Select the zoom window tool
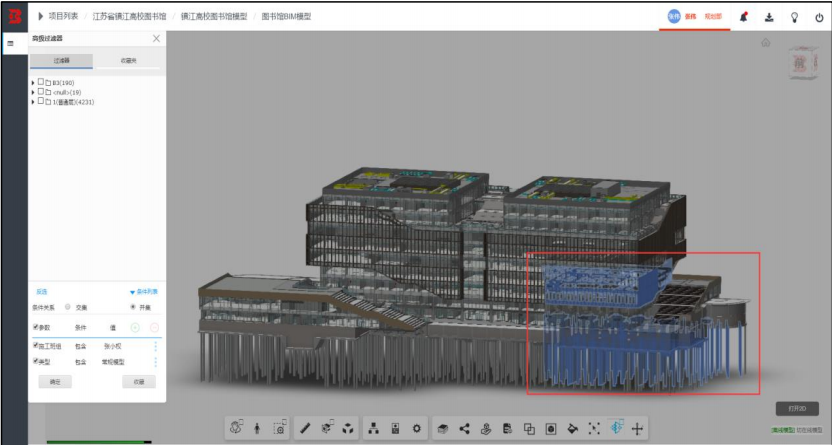 (x=280, y=428)
